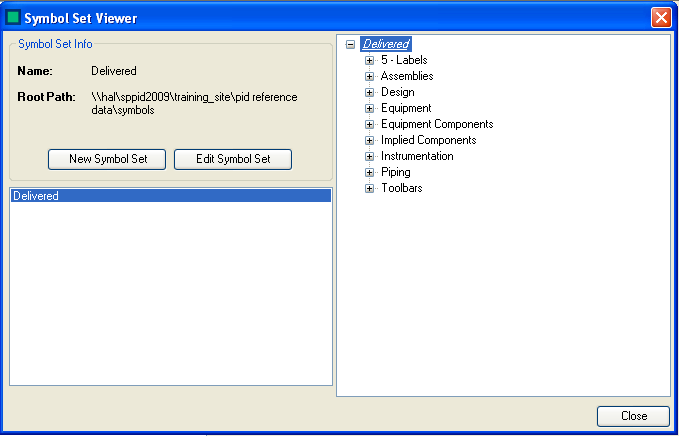Close the Symbol Set Viewer window
This screenshot has width=679, height=436.
[x=632, y=416]
